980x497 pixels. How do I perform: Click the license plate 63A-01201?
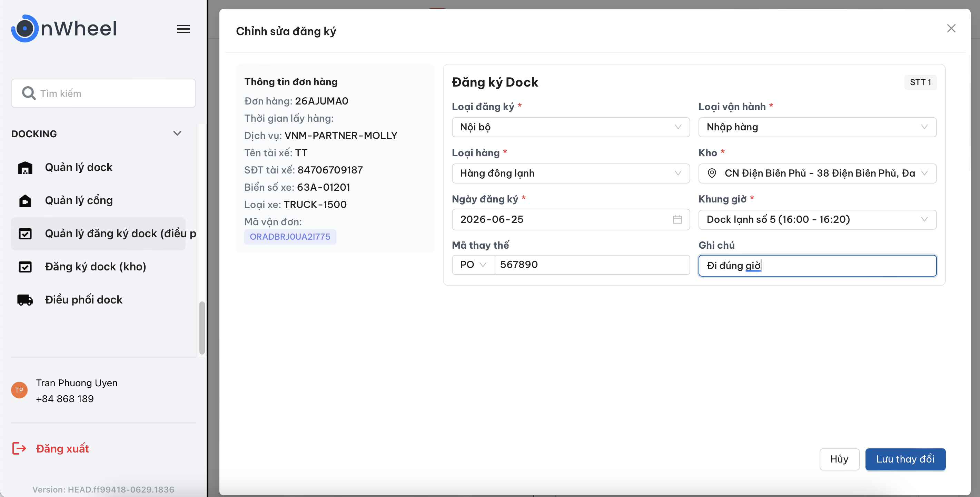(323, 188)
